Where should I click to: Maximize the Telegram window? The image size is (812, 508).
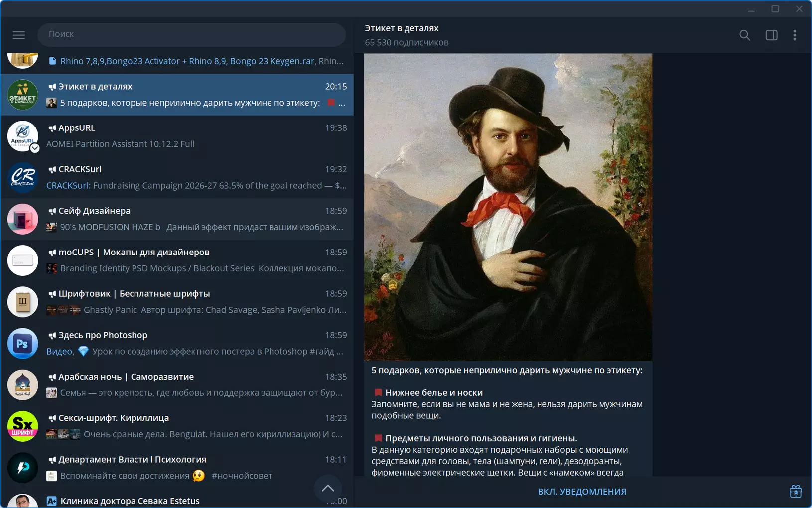click(775, 9)
